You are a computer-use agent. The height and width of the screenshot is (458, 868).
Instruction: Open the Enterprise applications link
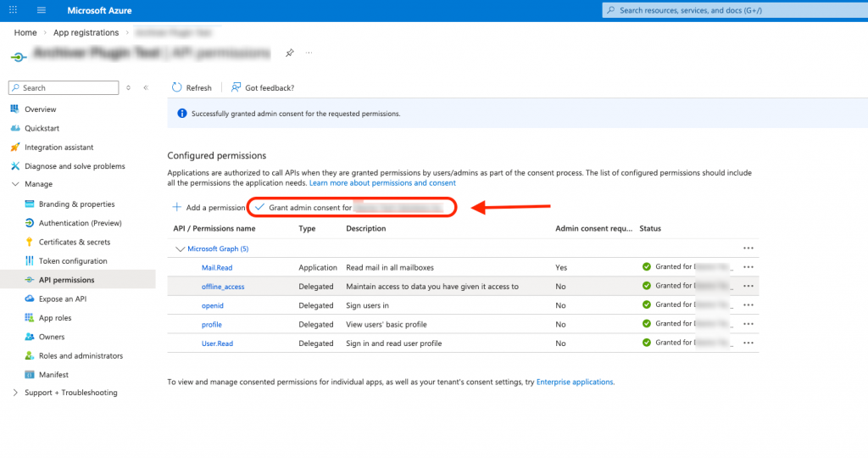pos(575,383)
